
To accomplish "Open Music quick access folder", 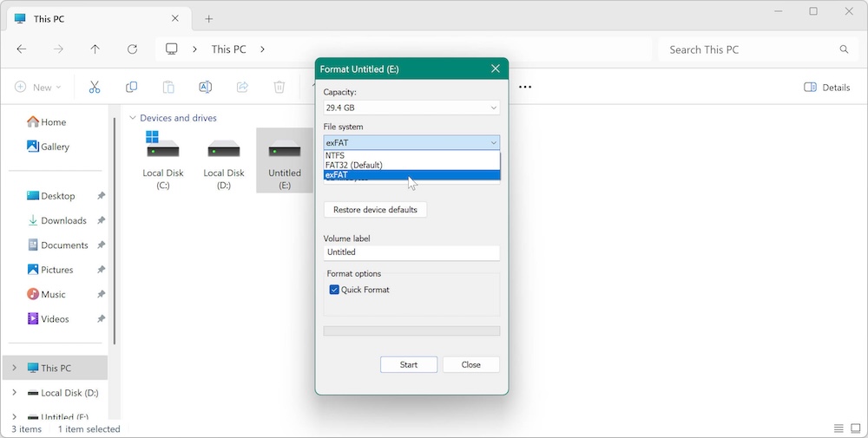I will point(46,294).
